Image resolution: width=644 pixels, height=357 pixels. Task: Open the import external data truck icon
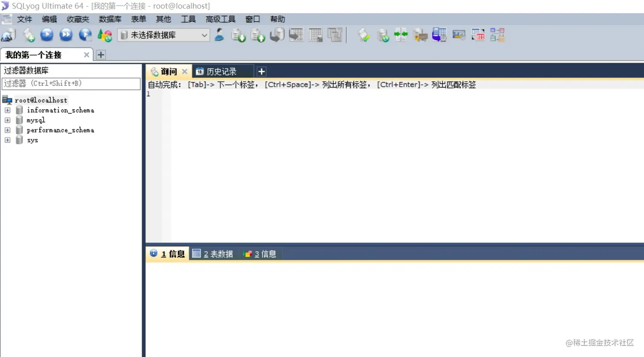(x=420, y=35)
